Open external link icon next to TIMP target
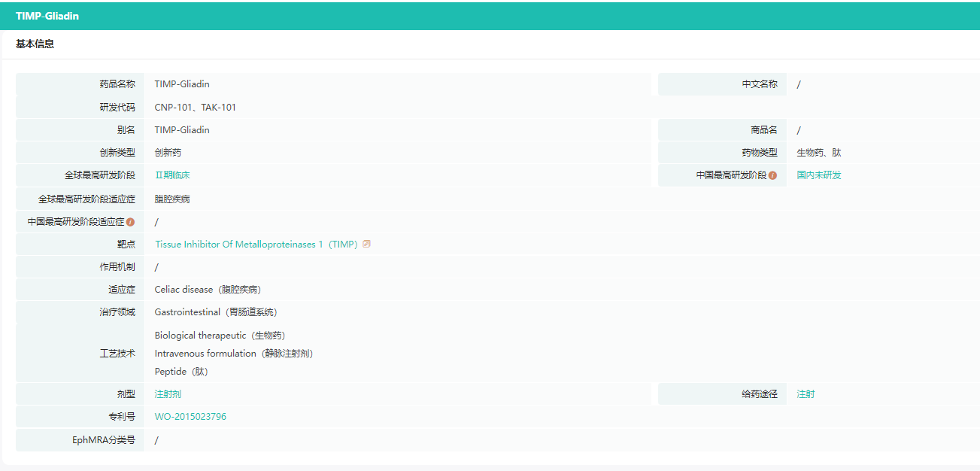Screen dimensions: 980x471 click(x=366, y=245)
